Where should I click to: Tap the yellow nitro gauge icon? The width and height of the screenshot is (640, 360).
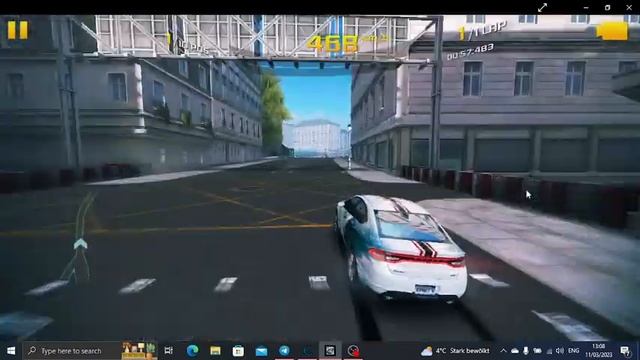click(612, 31)
